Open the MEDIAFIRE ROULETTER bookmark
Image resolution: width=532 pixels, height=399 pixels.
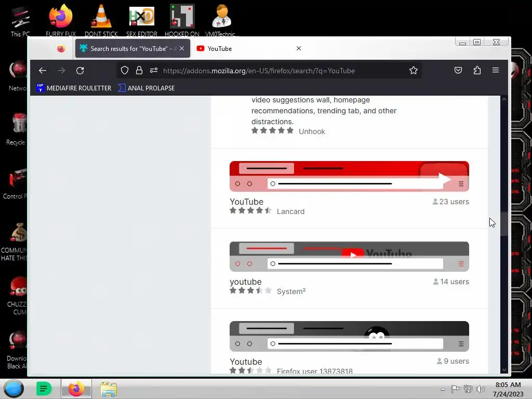74,88
